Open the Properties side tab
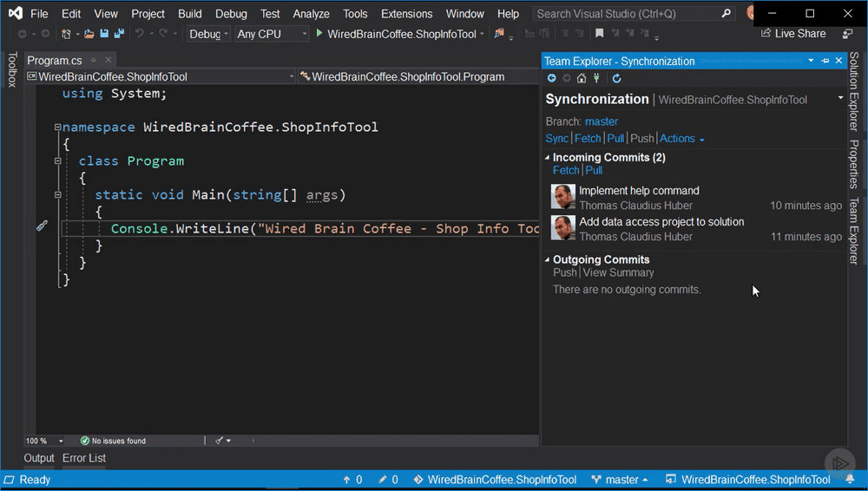The image size is (868, 491). [x=854, y=164]
